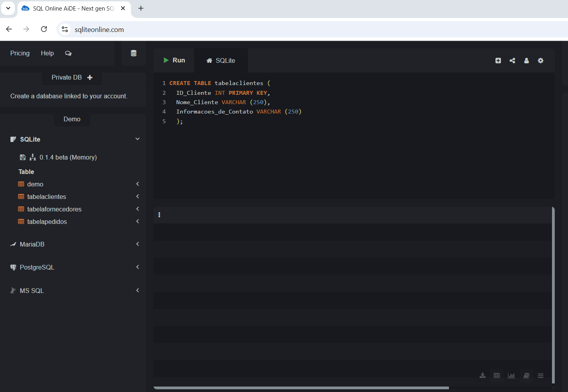Open a new browser tab

pos(141,8)
